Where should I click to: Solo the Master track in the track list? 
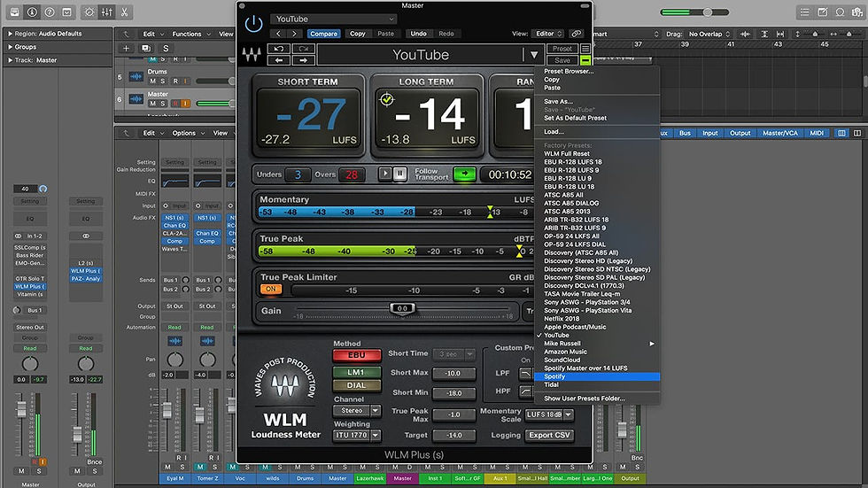[x=163, y=104]
